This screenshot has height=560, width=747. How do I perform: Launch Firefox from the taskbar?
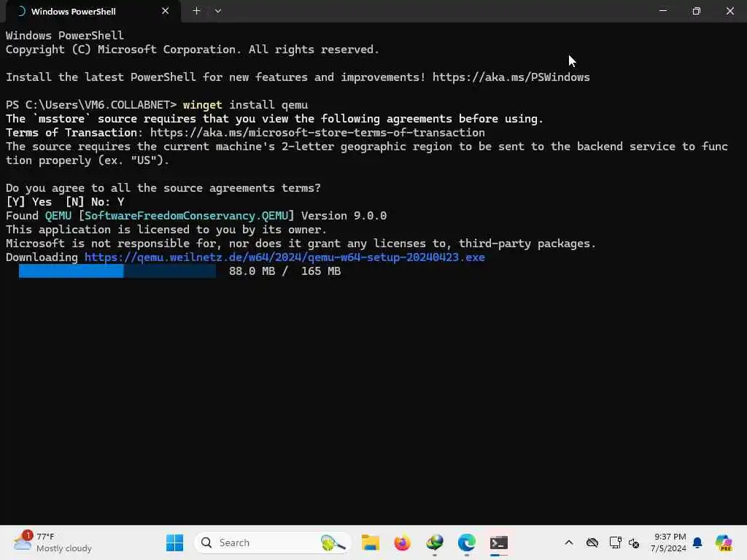coord(402,542)
